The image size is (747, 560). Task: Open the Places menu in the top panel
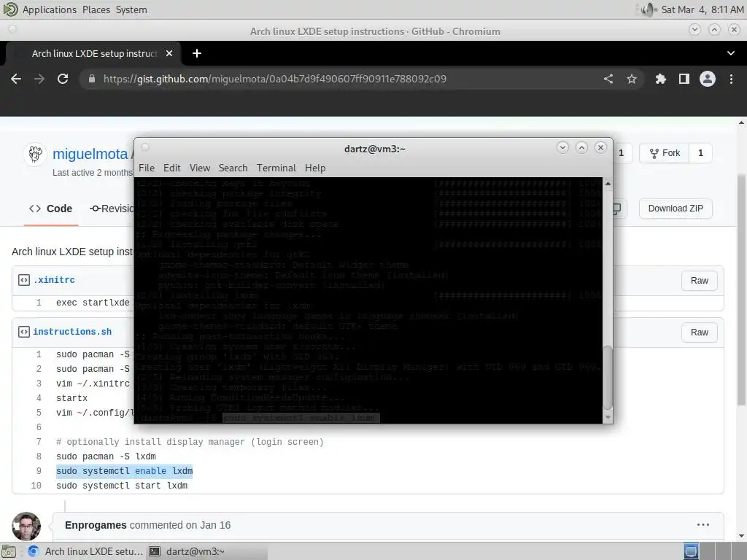[x=96, y=9]
